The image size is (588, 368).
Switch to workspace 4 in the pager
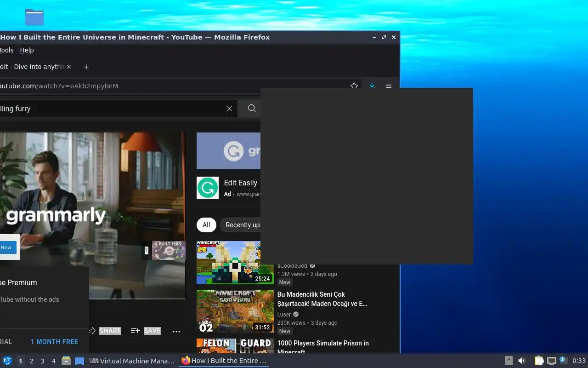(x=54, y=361)
